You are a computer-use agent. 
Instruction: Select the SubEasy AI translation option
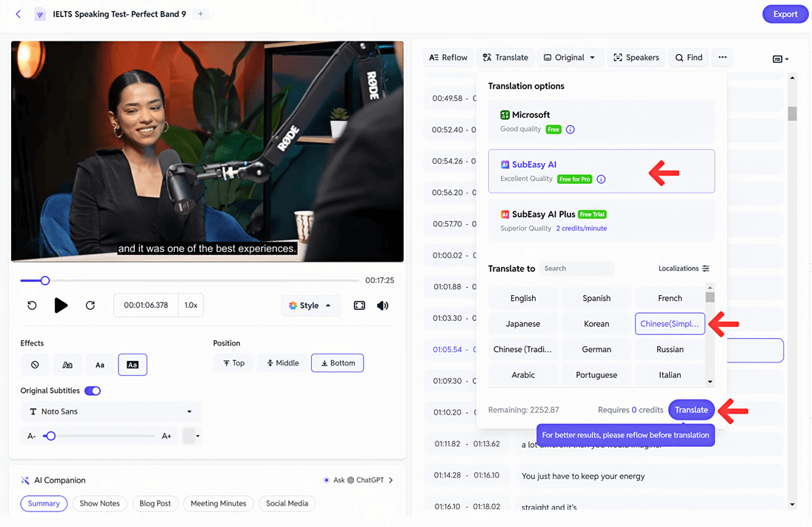coord(602,171)
